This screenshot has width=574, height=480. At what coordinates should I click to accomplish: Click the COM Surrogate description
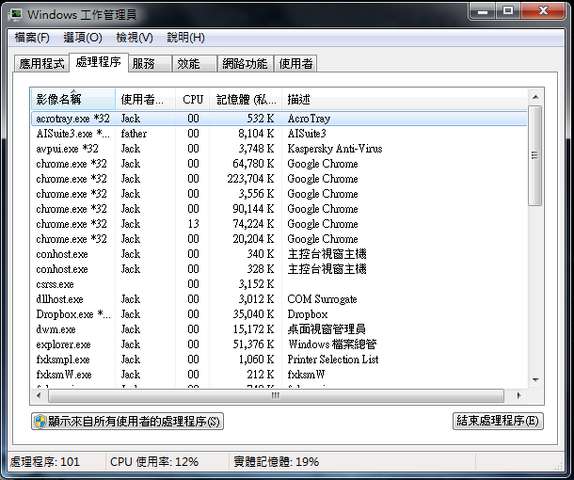322,299
